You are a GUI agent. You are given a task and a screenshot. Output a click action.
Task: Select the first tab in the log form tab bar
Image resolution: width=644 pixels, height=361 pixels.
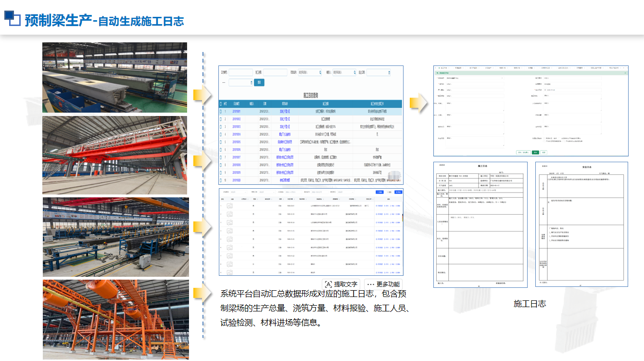pyautogui.click(x=444, y=68)
